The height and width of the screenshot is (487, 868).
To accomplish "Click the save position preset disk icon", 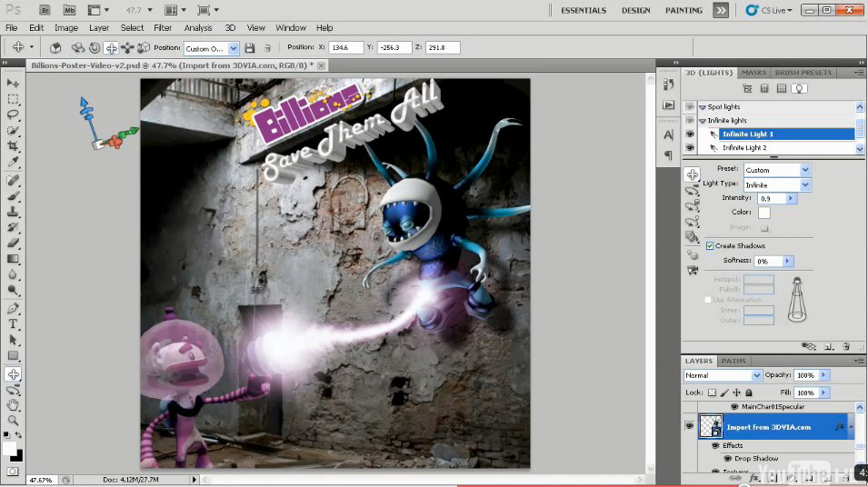I will coord(251,47).
